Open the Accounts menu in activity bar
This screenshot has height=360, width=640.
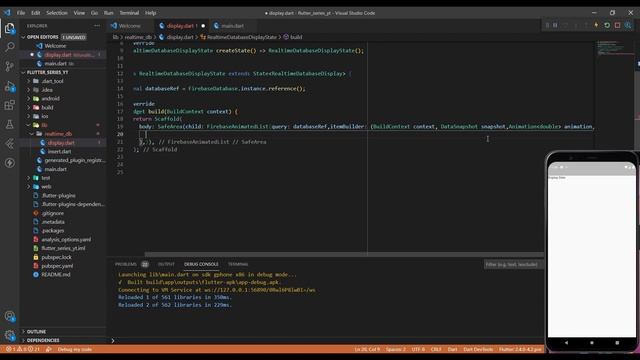click(9, 316)
